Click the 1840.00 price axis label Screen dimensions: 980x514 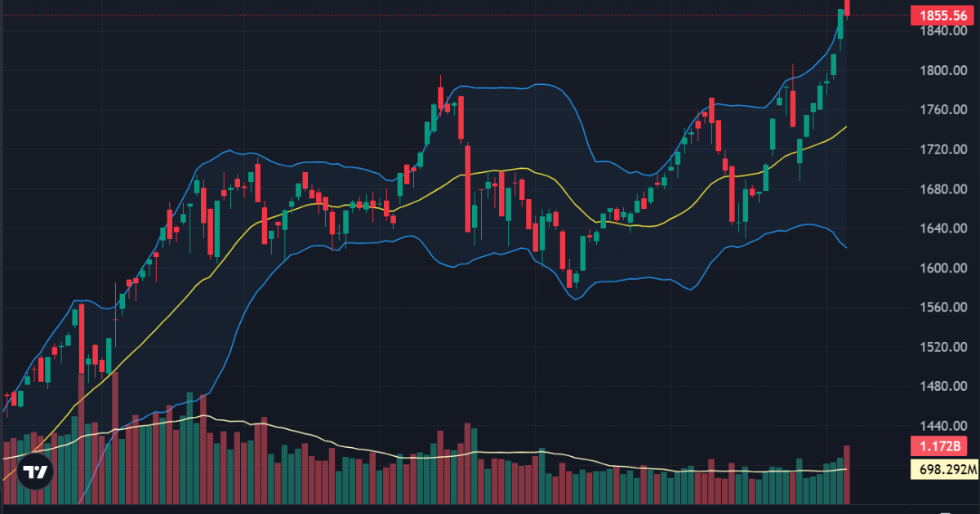(943, 31)
